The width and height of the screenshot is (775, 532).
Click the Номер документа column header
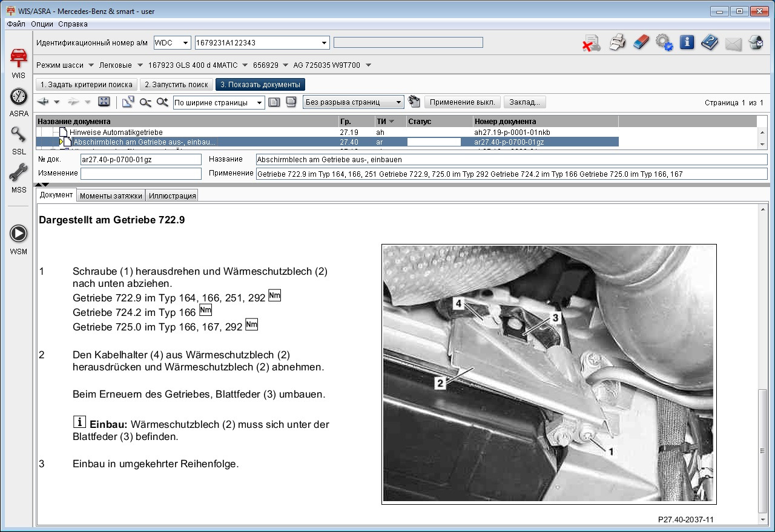546,122
